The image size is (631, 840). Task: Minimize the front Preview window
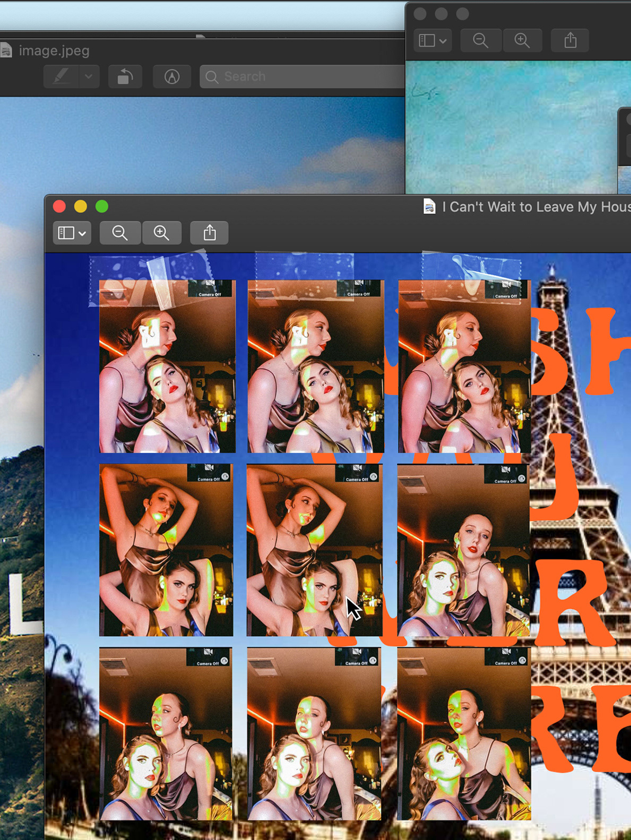point(81,206)
